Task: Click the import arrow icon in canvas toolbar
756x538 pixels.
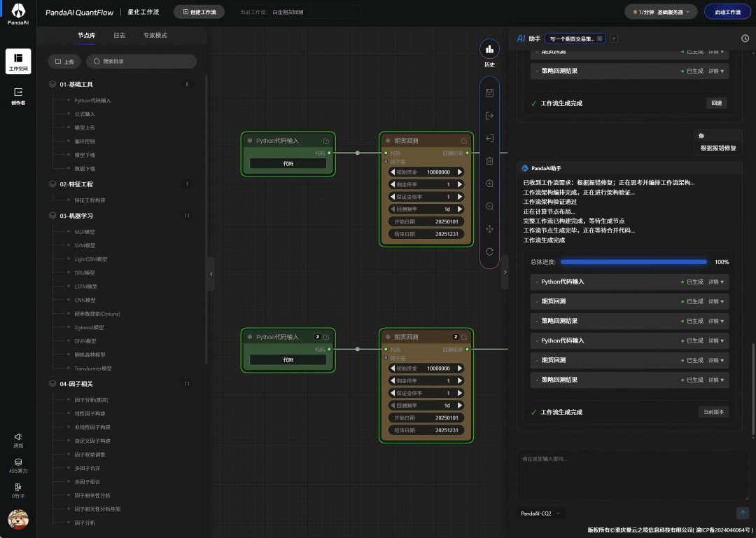Action: (489, 139)
